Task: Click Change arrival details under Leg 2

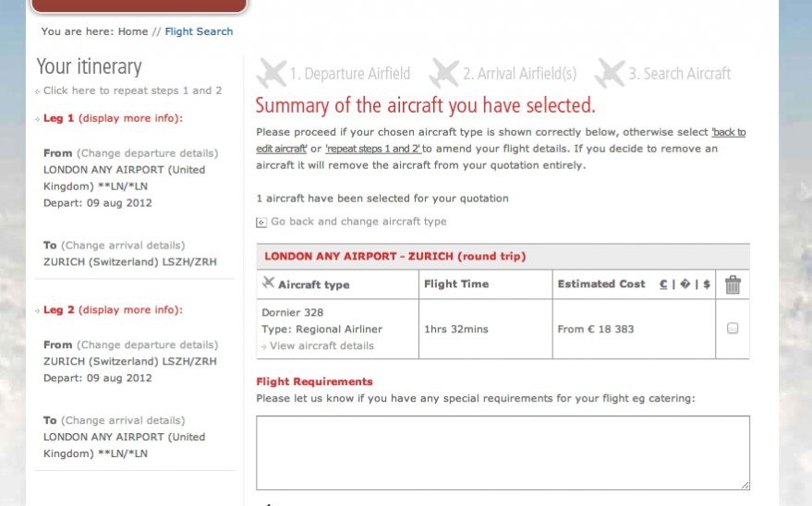Action: 123,421
